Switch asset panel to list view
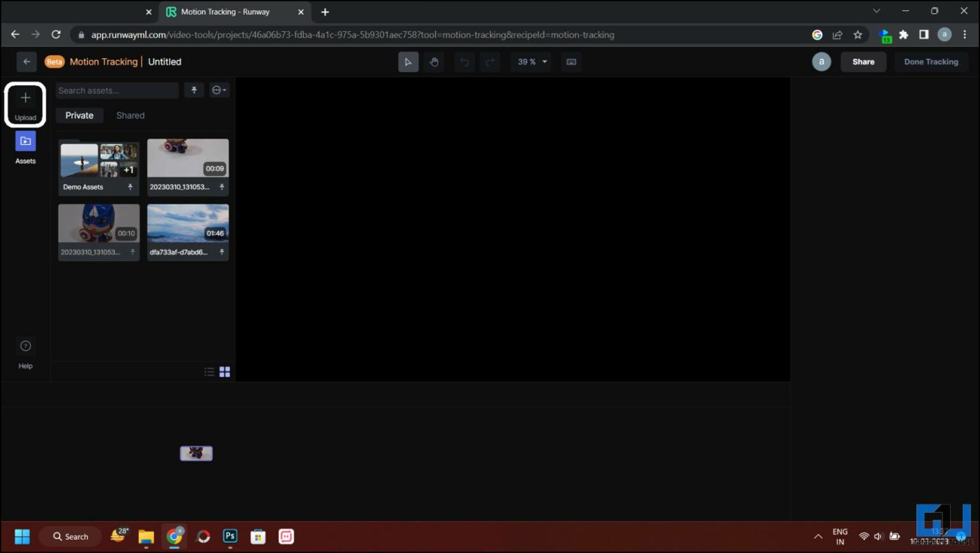This screenshot has height=553, width=980. [209, 371]
